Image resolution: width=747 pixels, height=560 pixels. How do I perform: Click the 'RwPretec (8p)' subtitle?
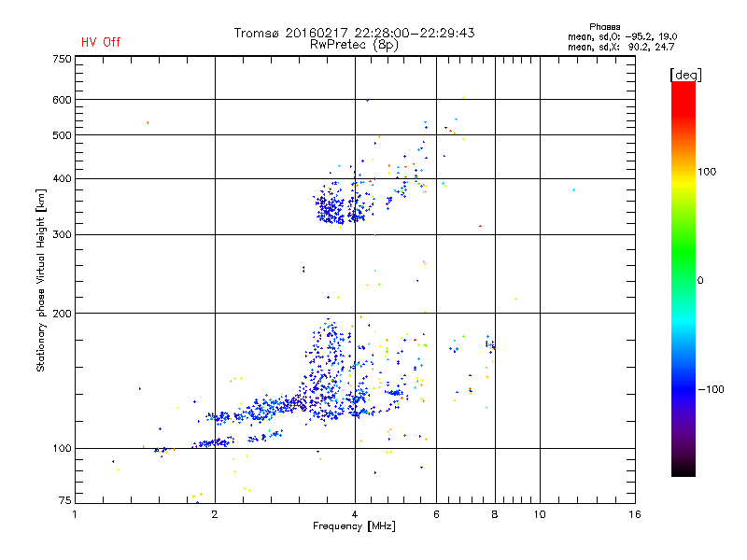354,45
